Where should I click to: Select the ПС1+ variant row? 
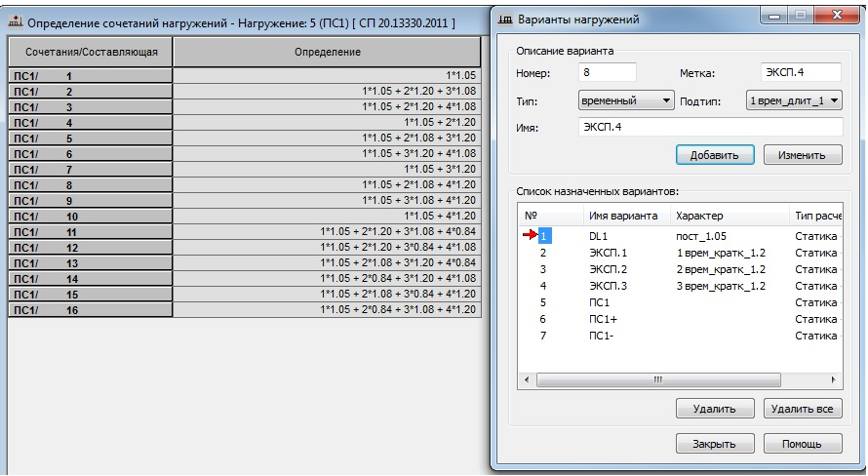pos(602,319)
